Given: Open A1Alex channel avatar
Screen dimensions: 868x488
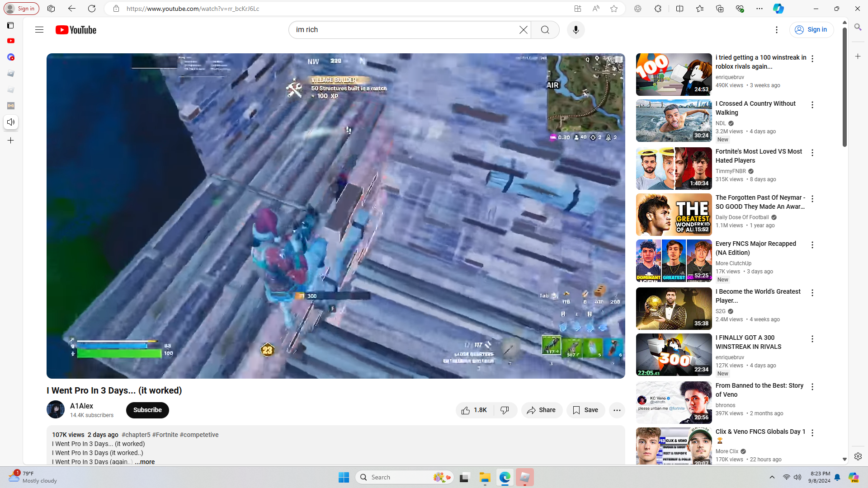Looking at the screenshot, I should point(56,410).
